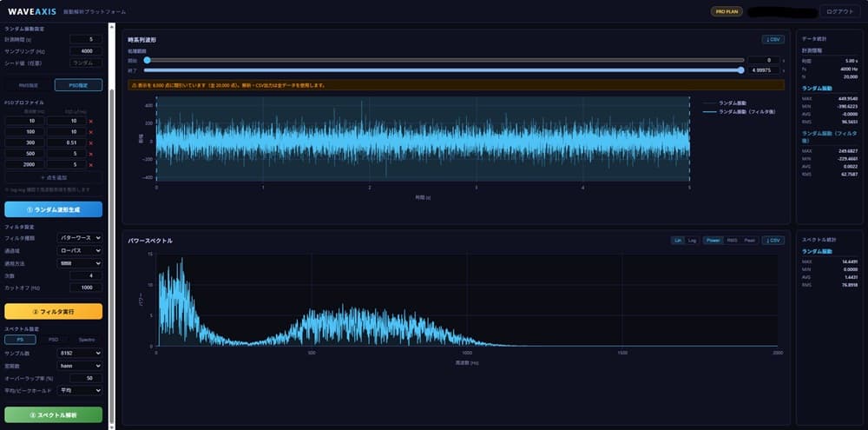Click the 時系列波形 panel title
The width and height of the screenshot is (868, 430).
click(142, 40)
